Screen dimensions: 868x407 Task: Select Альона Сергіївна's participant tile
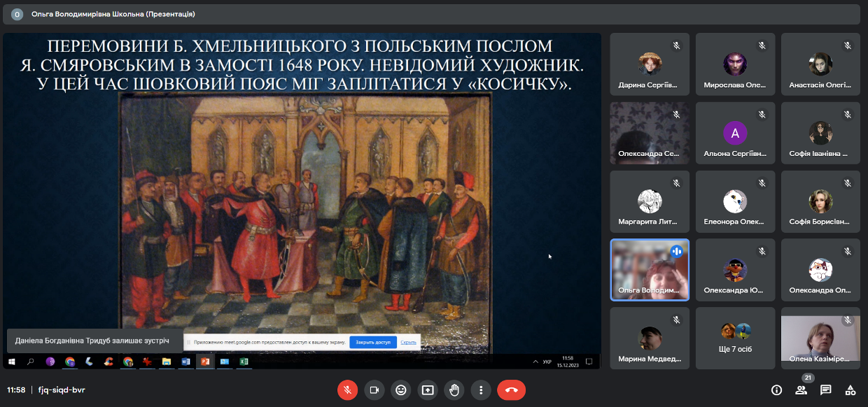click(735, 133)
